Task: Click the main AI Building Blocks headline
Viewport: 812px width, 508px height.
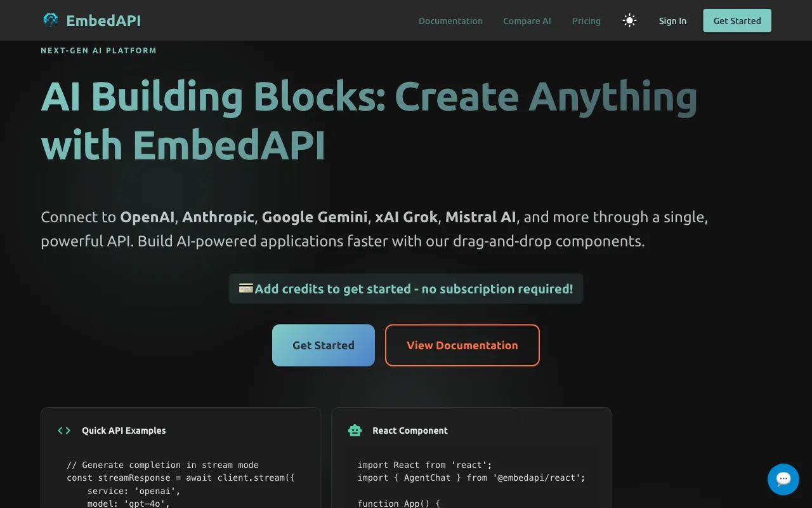Action: (369, 121)
